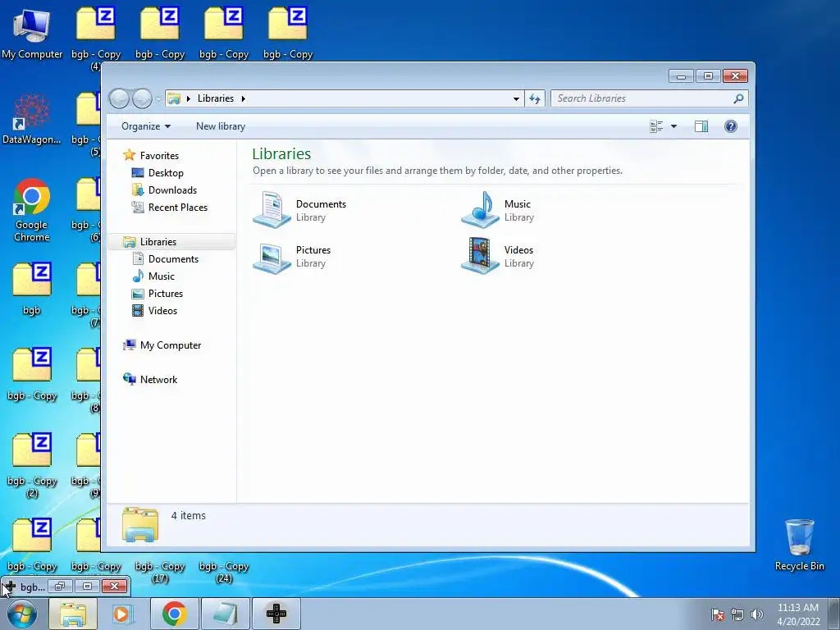The image size is (840, 630).
Task: Open the change view options dropdown arrow
Action: click(674, 126)
